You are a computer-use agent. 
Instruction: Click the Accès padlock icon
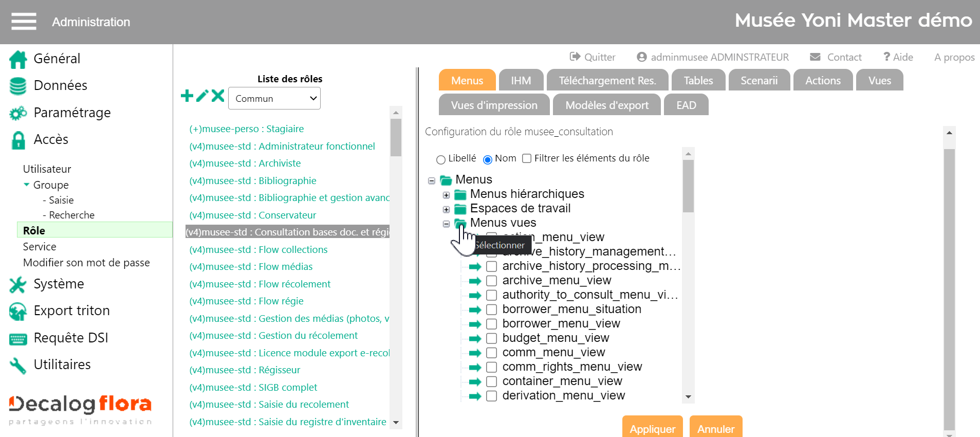tap(19, 140)
